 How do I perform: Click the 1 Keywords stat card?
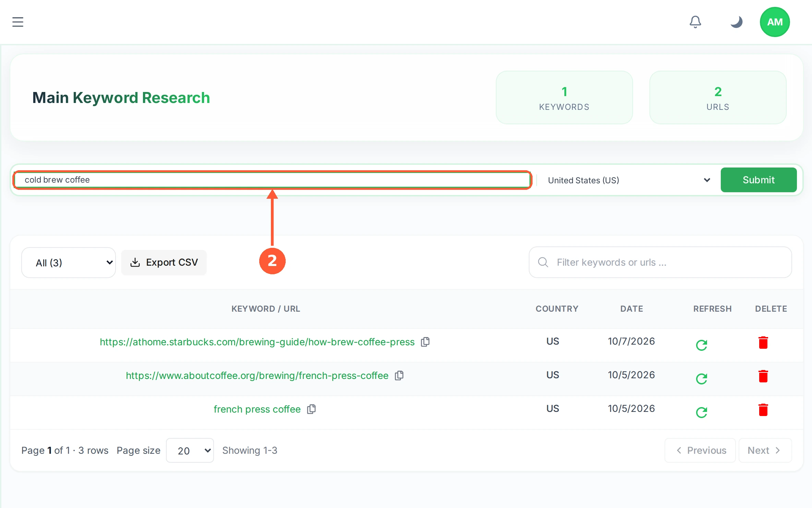pos(564,97)
